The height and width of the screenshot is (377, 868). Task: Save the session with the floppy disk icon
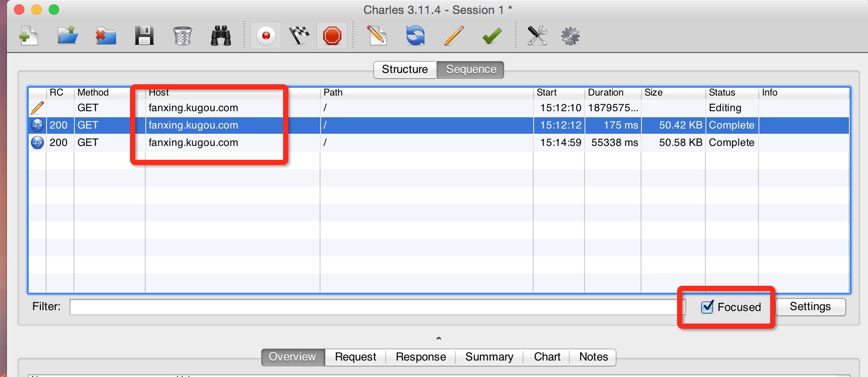pyautogui.click(x=144, y=36)
